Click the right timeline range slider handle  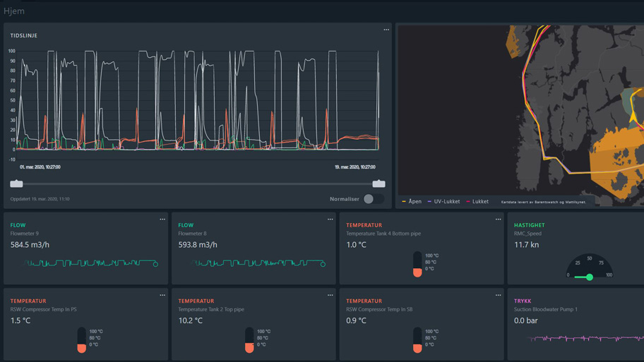pyautogui.click(x=378, y=183)
